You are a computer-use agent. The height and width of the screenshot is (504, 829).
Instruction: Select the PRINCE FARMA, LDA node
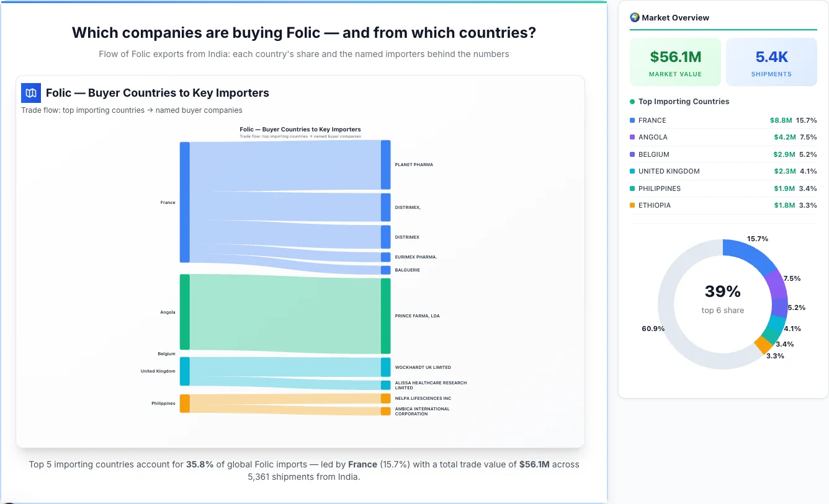pyautogui.click(x=385, y=315)
